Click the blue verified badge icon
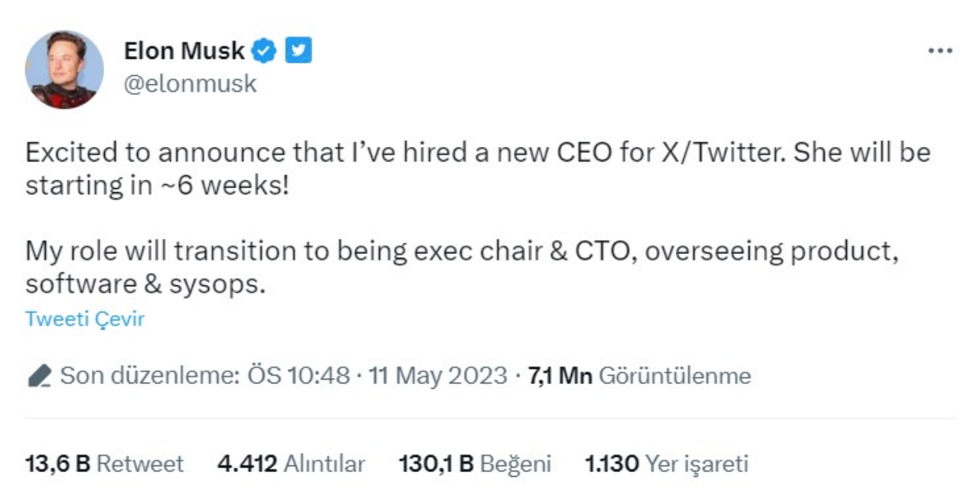Viewport: 980px width, 502px height. [x=263, y=51]
